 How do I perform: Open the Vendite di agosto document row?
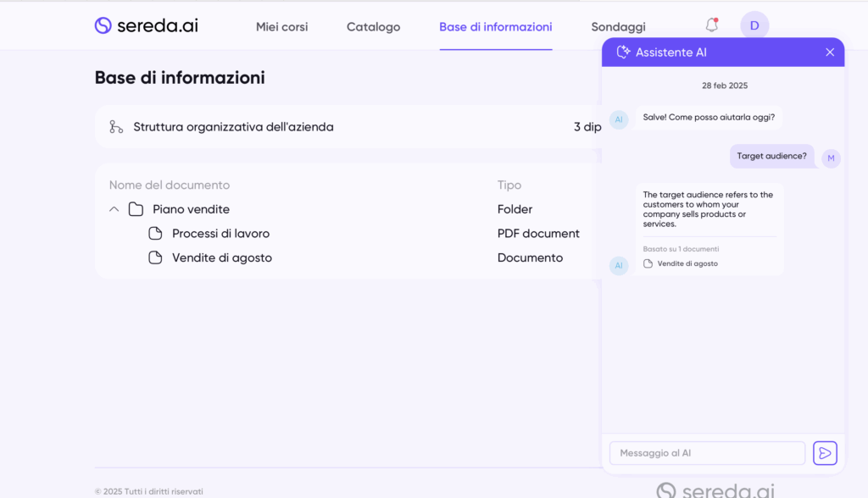click(222, 257)
